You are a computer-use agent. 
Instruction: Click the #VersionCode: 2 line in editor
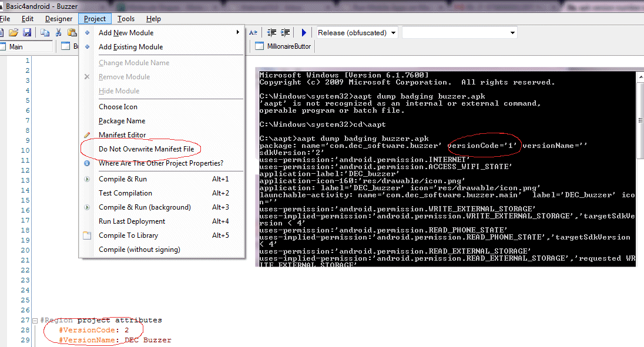coord(93,330)
